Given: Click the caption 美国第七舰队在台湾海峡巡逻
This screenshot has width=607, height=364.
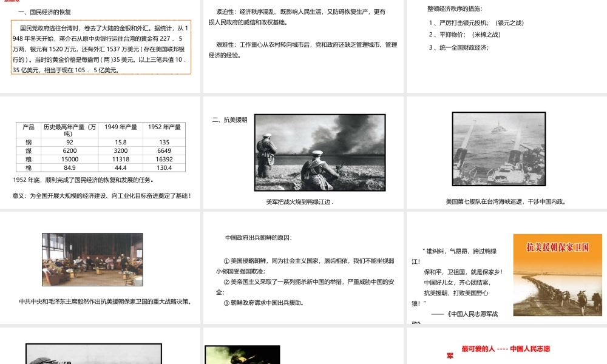Looking at the screenshot, I should point(507,201).
